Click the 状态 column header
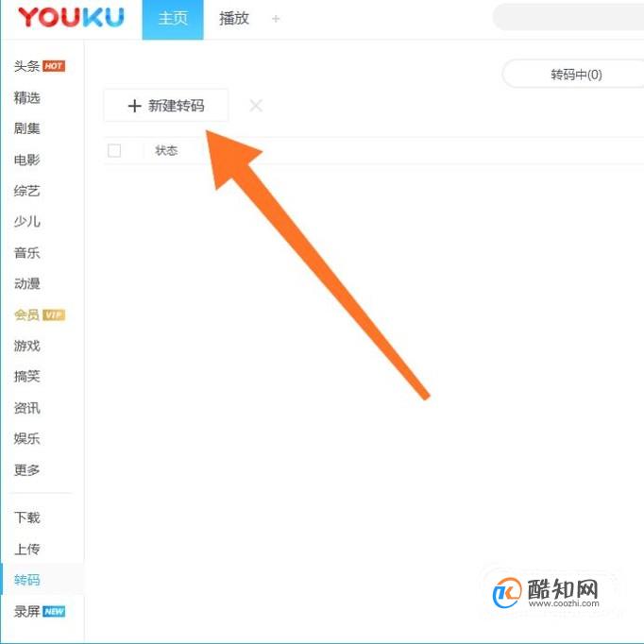The width and height of the screenshot is (644, 644). click(166, 151)
